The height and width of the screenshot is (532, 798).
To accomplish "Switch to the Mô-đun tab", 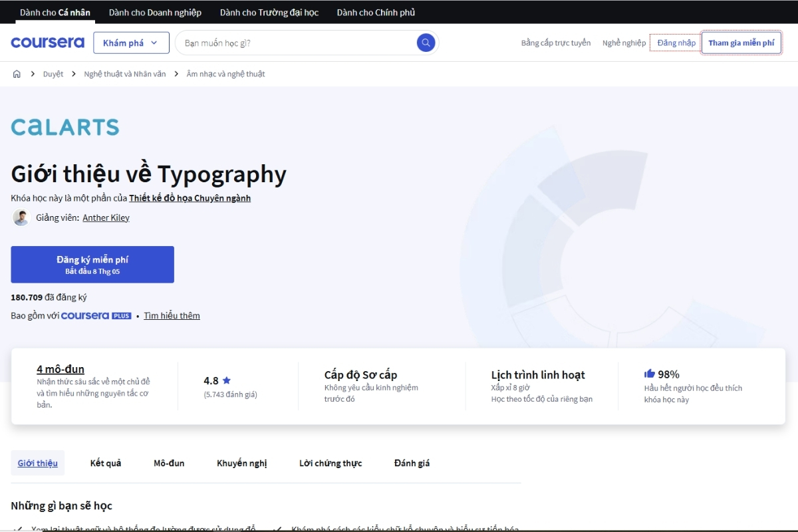I will [168, 463].
